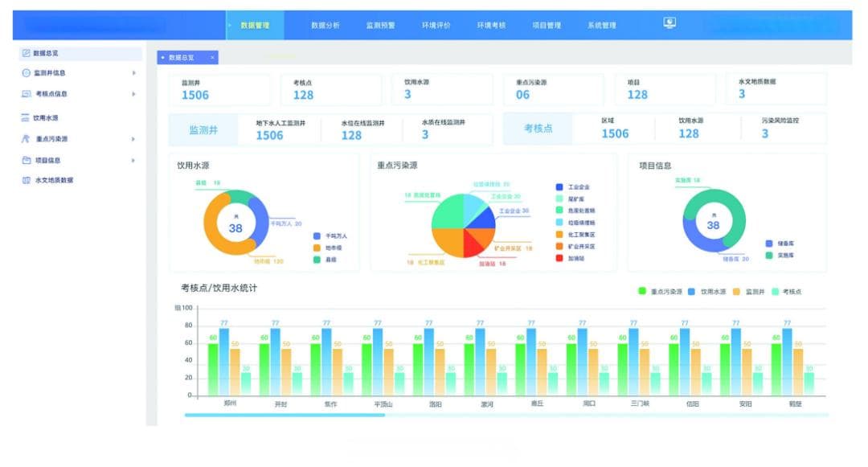Switch to the 数据分析 top tab
Image resolution: width=868 pixels, height=467 pixels.
tap(325, 26)
